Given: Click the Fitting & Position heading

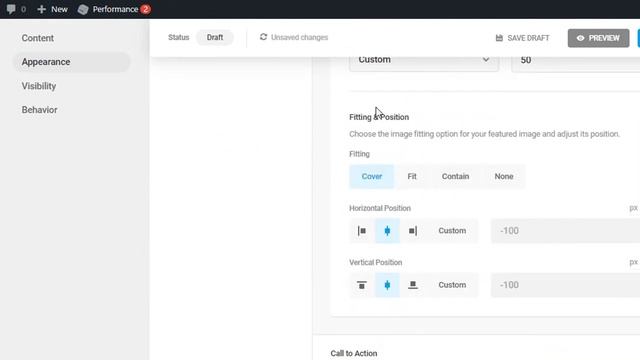Looking at the screenshot, I should 379,117.
